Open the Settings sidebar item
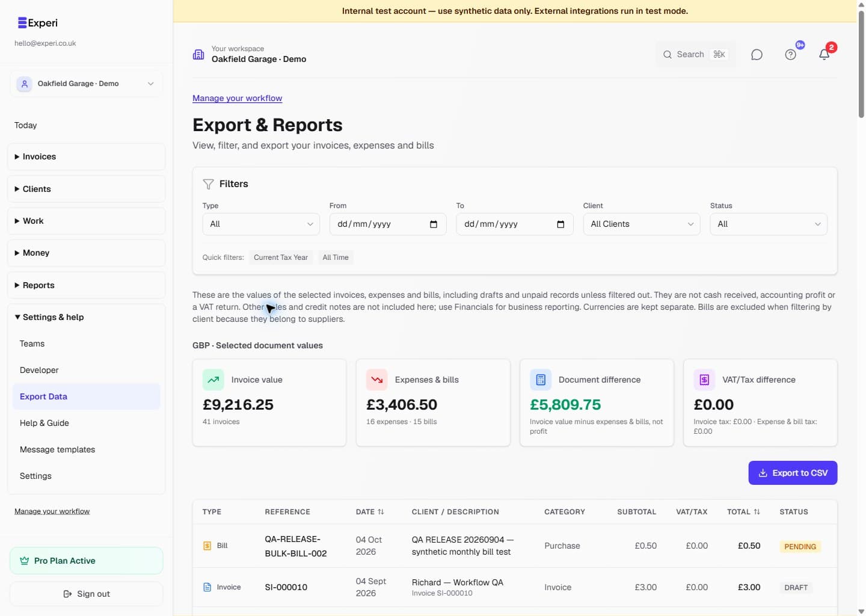 point(86,476)
